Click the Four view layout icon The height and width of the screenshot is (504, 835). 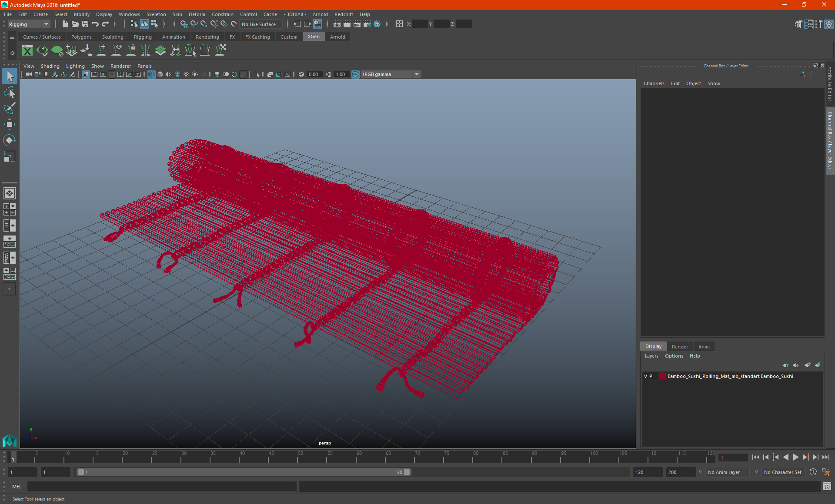click(10, 209)
